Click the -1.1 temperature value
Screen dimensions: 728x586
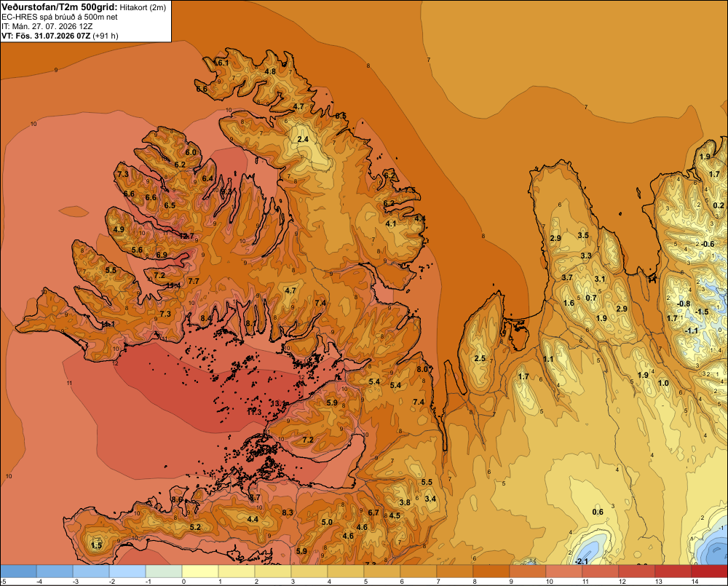(x=692, y=330)
